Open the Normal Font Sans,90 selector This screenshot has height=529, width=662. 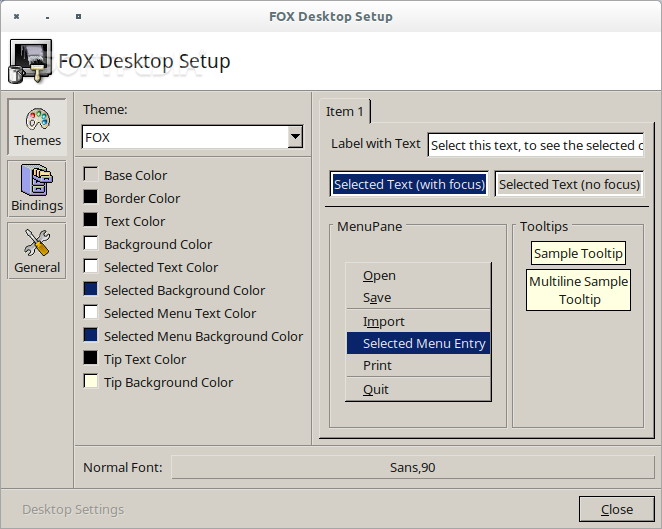click(x=412, y=467)
